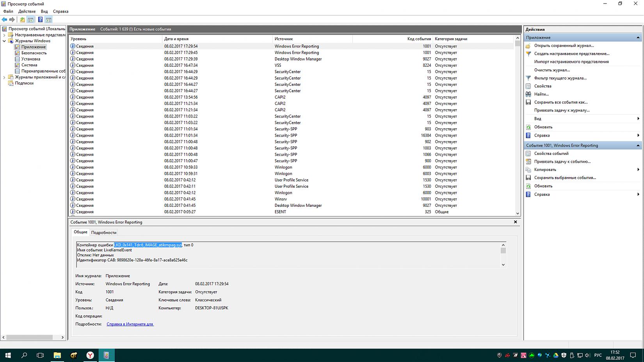Click the Up One Level folder icon
This screenshot has width=644, height=362.
pos(22,20)
